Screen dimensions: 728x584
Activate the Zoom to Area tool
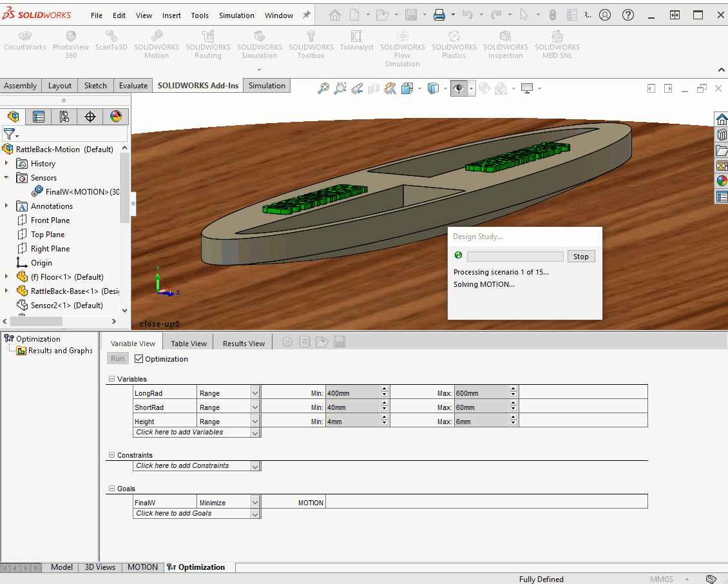coord(340,88)
